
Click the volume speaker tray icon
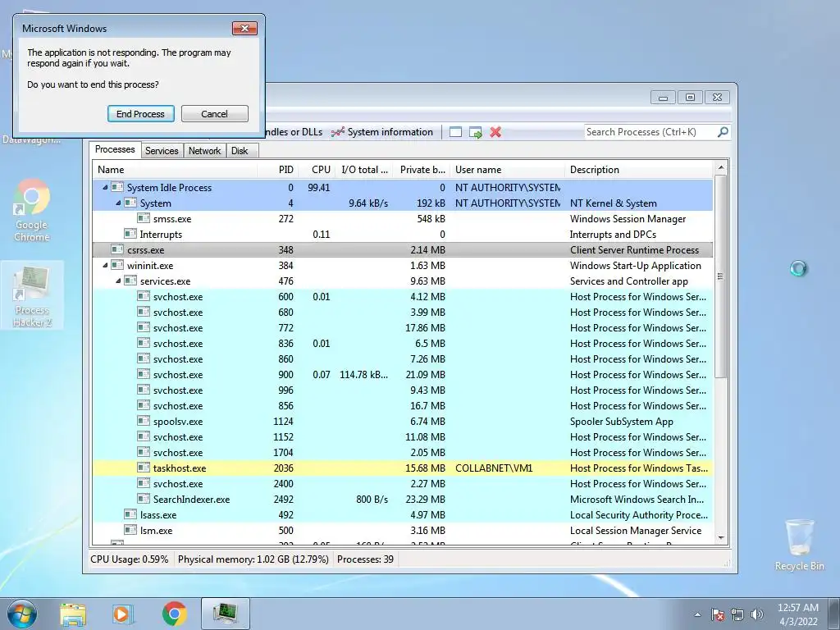(757, 614)
